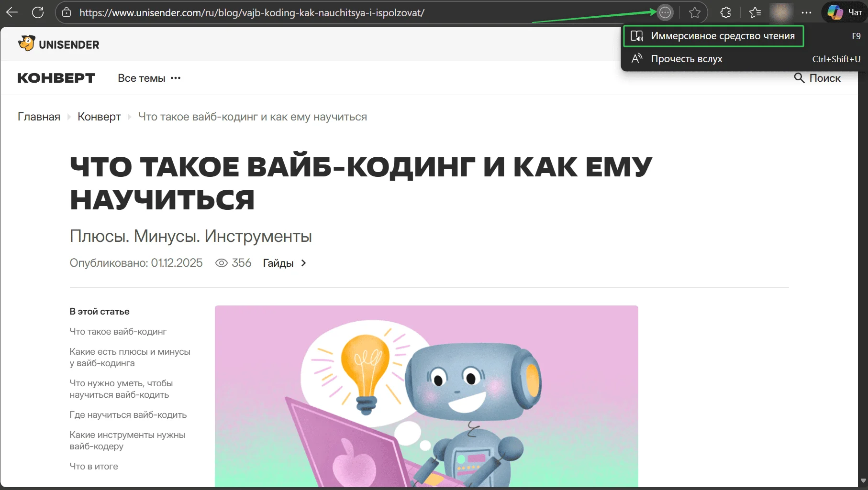Go to Главная breadcrumb link
Image resolution: width=868 pixels, height=490 pixels.
pyautogui.click(x=39, y=117)
